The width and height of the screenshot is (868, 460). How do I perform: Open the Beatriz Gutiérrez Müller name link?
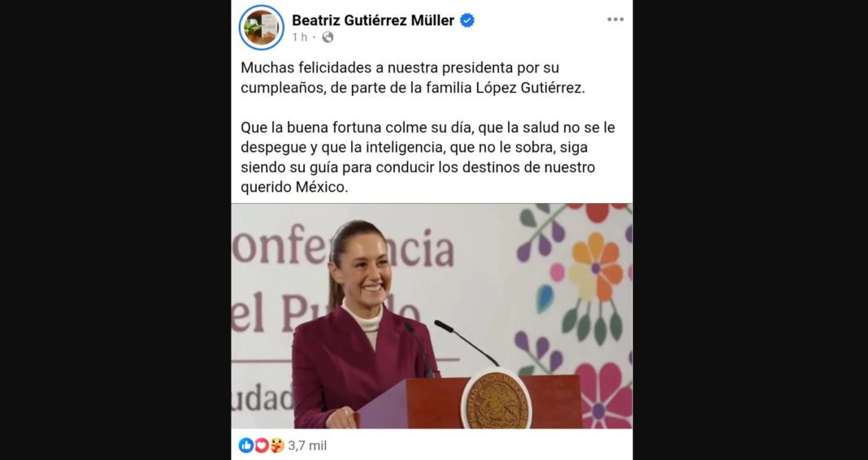[x=373, y=20]
